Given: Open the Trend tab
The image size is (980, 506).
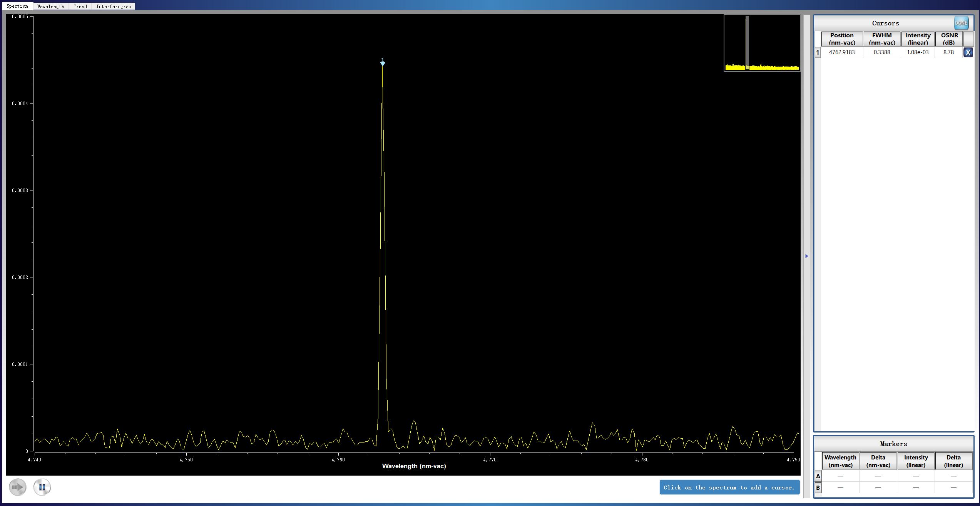Looking at the screenshot, I should coord(80,6).
